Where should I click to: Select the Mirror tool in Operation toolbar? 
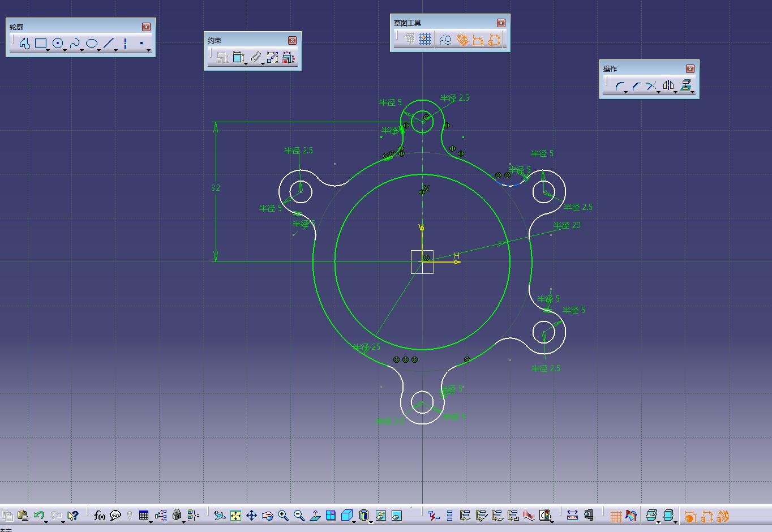point(669,85)
